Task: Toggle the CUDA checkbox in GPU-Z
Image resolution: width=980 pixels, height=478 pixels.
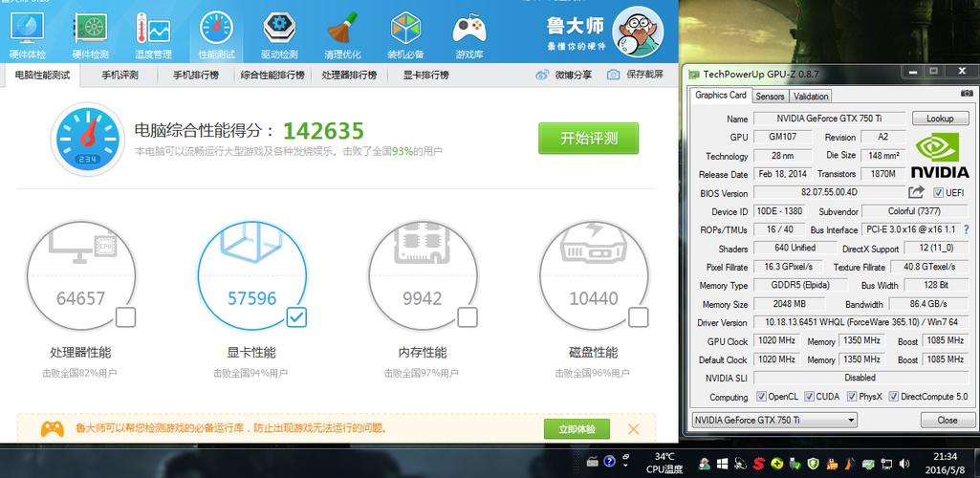Action: click(x=810, y=396)
